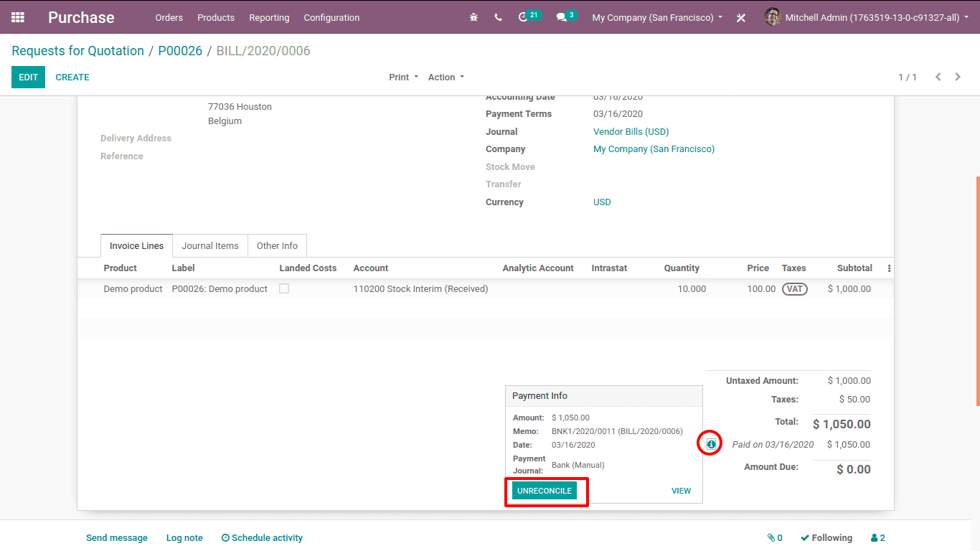Open the Orders menu
Screen dimensions: 980x551
click(x=169, y=17)
